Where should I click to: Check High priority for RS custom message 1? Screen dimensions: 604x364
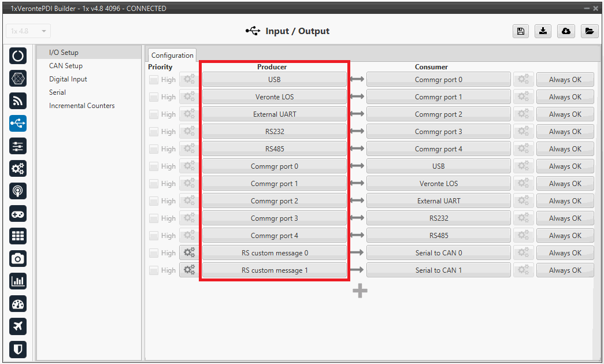[x=153, y=270]
